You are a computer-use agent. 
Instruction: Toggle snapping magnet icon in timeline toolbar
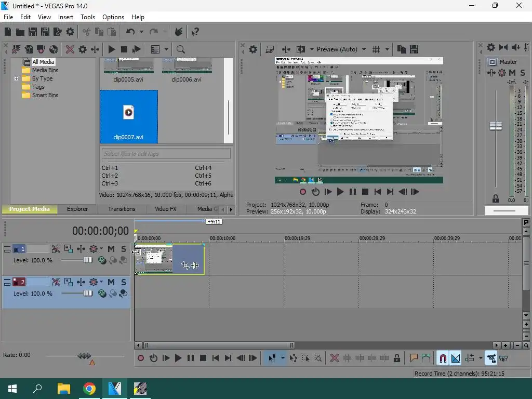(443, 358)
